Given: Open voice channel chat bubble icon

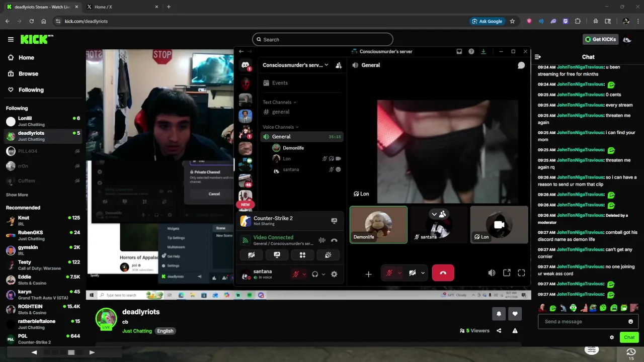Looking at the screenshot, I should pyautogui.click(x=521, y=65).
